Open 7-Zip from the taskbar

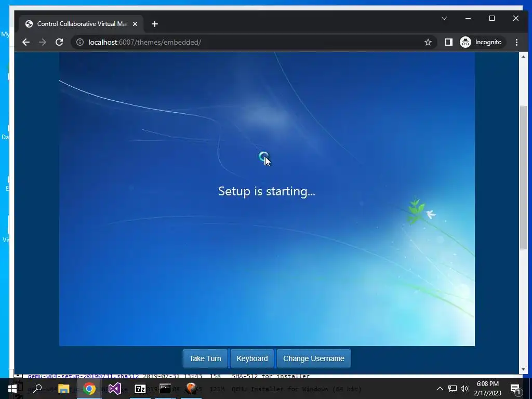point(140,389)
